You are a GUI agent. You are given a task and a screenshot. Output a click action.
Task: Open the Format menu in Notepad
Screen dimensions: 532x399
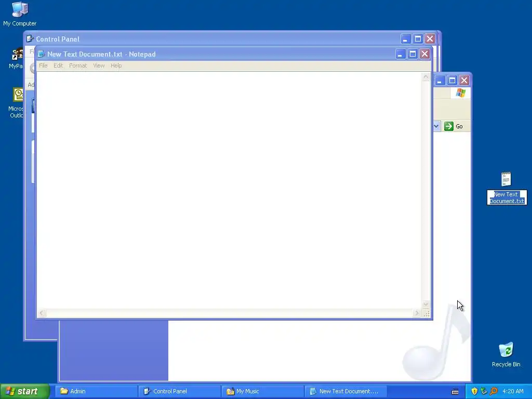pyautogui.click(x=78, y=65)
